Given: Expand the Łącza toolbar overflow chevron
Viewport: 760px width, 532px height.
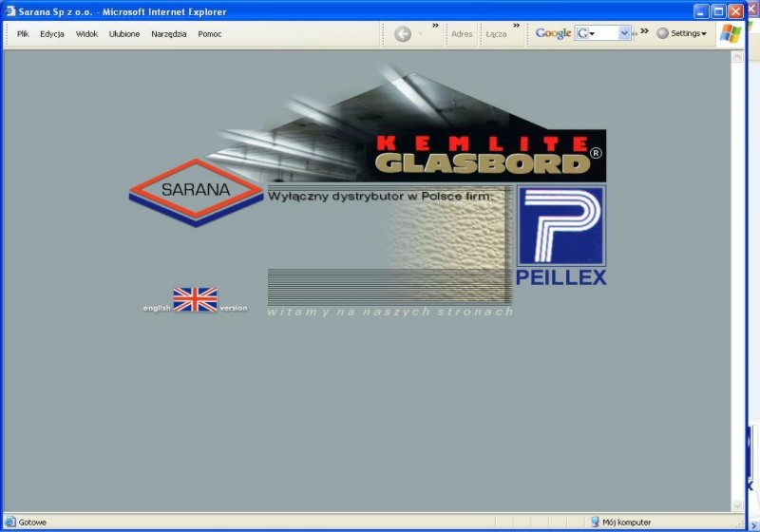Looking at the screenshot, I should (516, 26).
